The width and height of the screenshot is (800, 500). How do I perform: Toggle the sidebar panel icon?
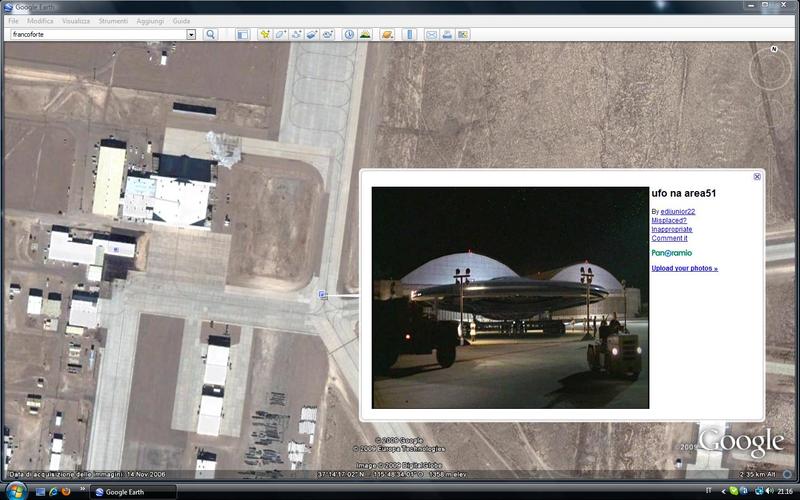point(242,34)
